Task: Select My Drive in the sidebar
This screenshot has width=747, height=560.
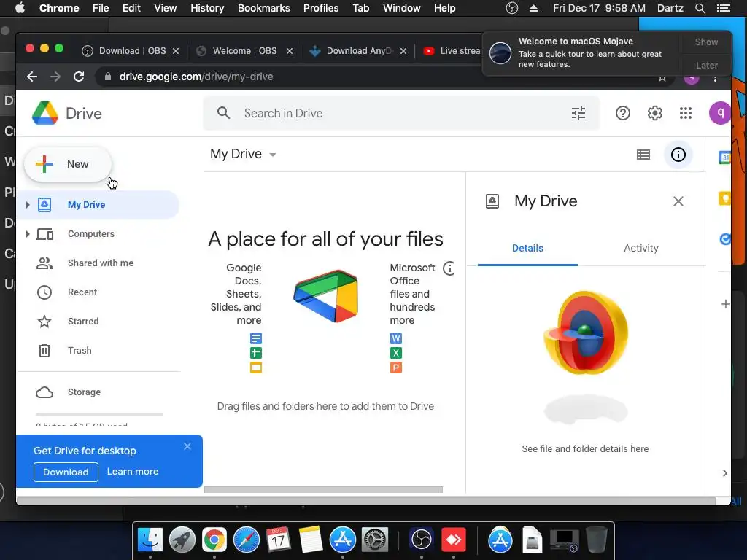Action: pos(98,205)
